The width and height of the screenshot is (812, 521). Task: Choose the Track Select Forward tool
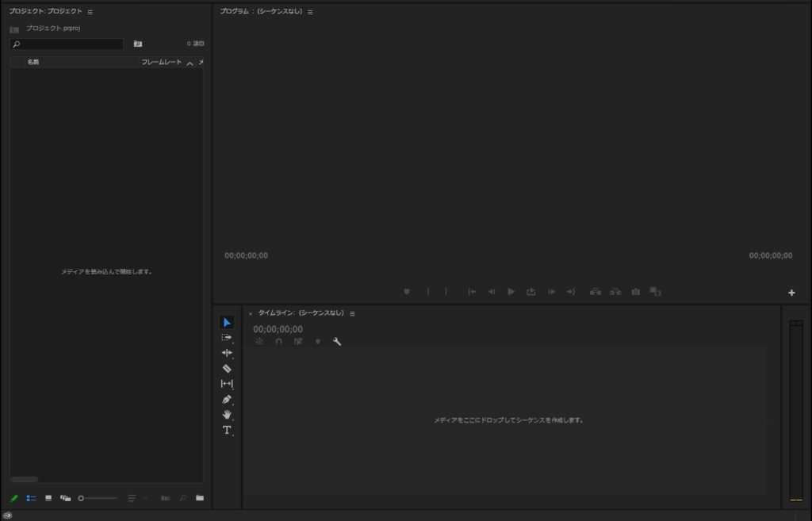(227, 338)
